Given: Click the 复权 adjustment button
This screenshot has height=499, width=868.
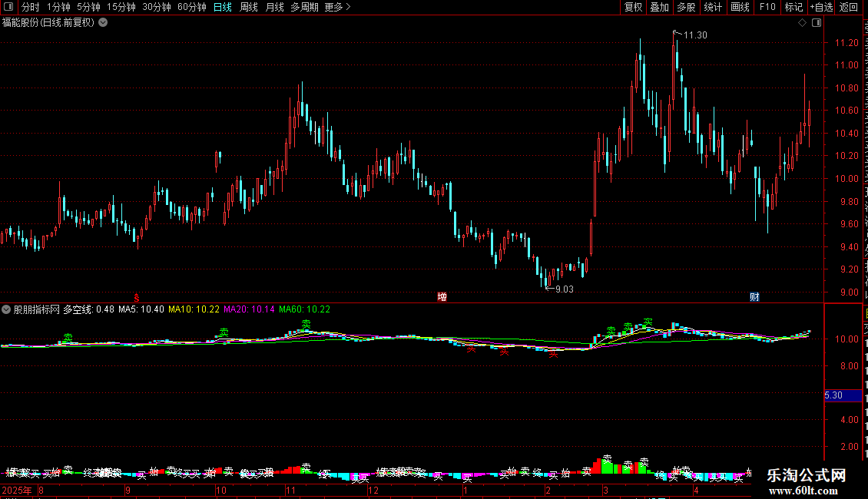Looking at the screenshot, I should coord(633,7).
